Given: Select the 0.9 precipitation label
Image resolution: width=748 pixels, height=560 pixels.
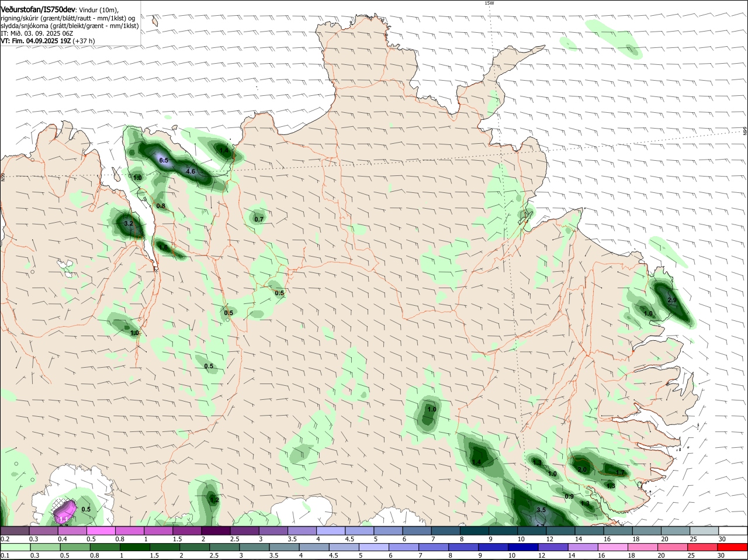Looking at the screenshot, I should [x=569, y=496].
